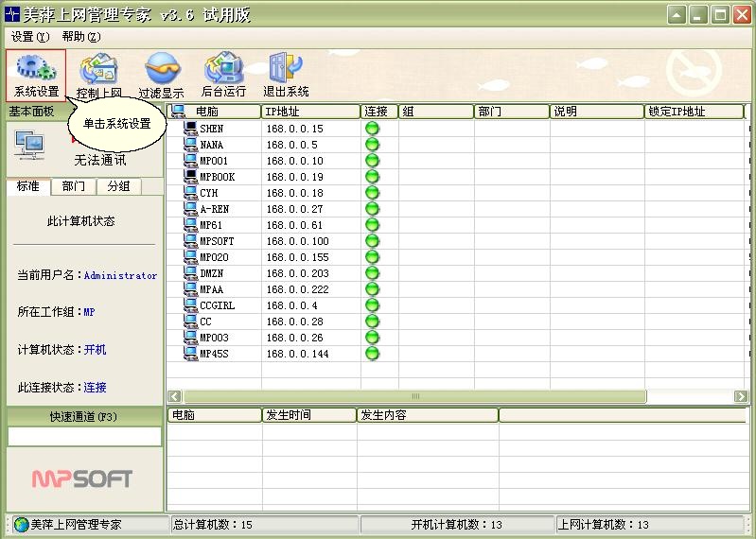756x539 pixels.
Task: Click computer icon of MP020 row
Action: point(190,257)
